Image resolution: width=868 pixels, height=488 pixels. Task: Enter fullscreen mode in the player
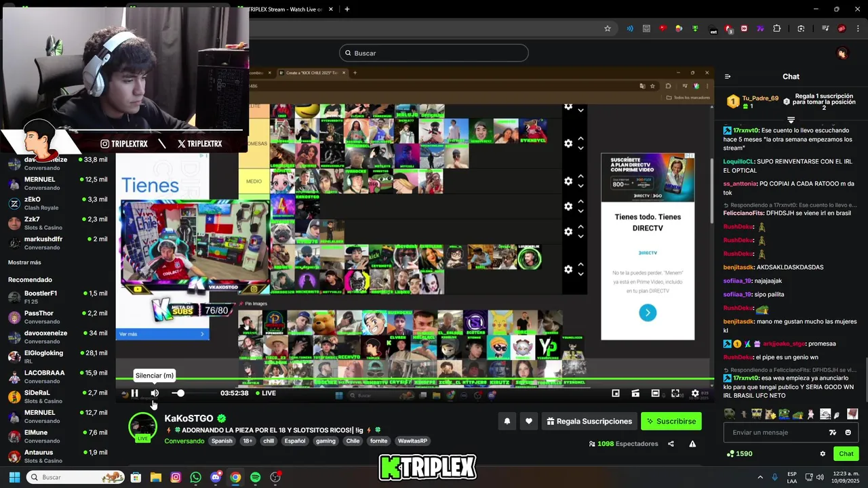tap(675, 393)
